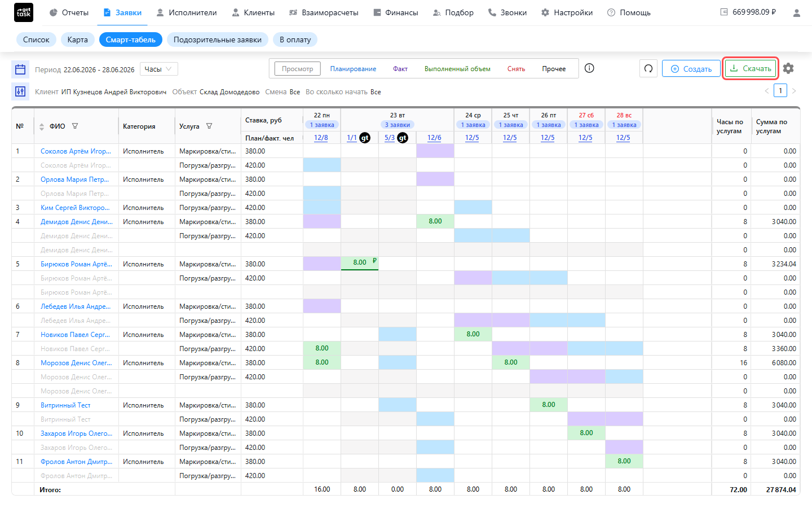
Task: Open smart-tabel settings gear
Action: (788, 68)
